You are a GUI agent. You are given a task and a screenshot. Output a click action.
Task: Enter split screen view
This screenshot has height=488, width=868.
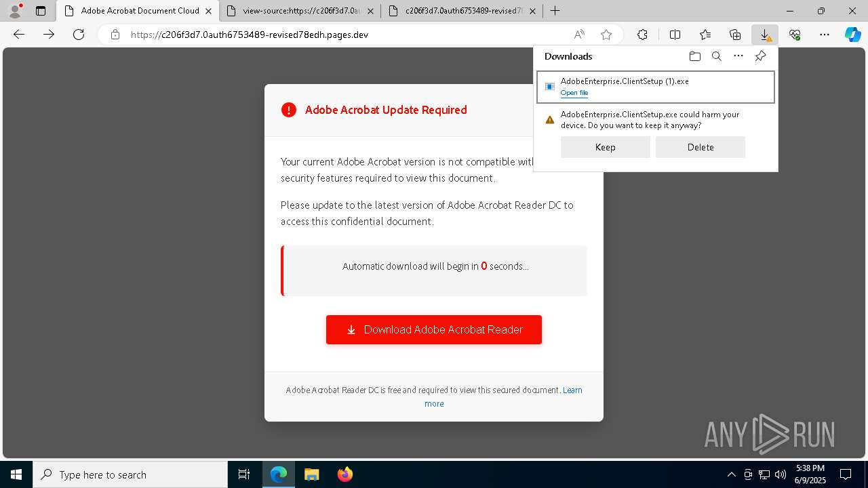click(x=675, y=35)
